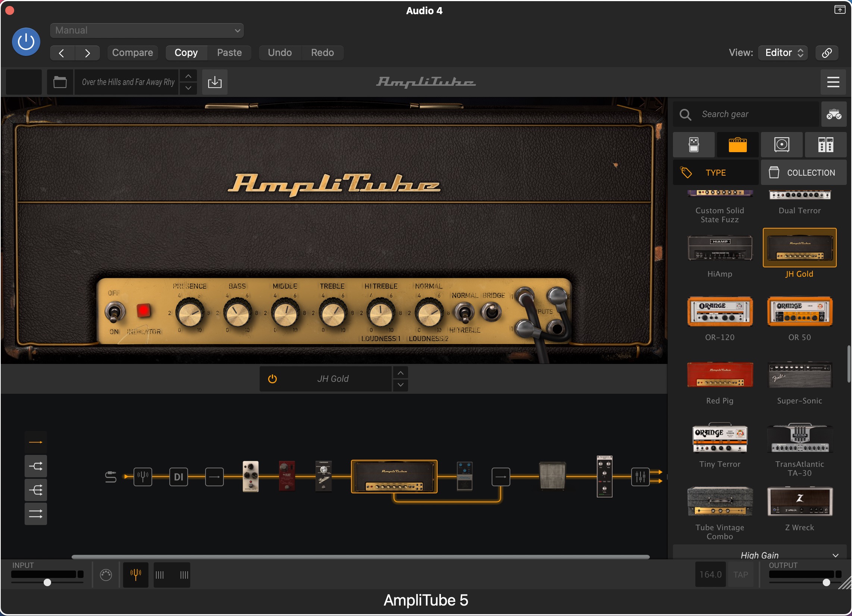The image size is (852, 616).
Task: Click the Compare button
Action: pos(132,53)
